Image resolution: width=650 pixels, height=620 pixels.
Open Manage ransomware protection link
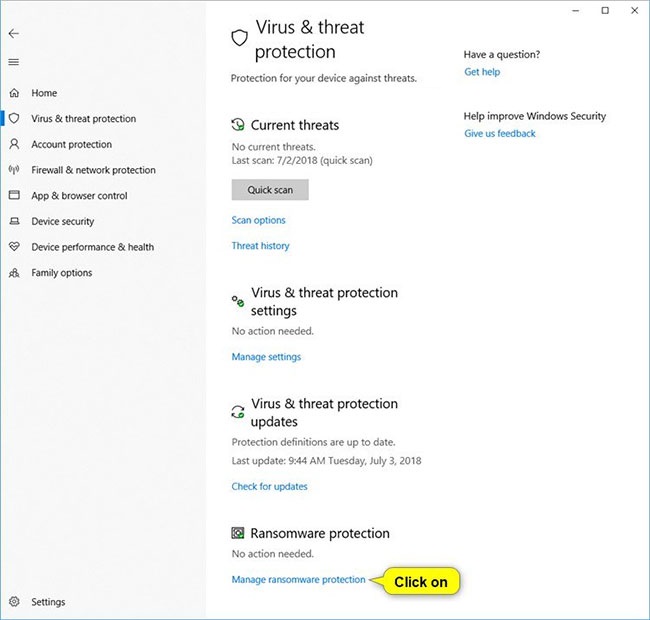click(298, 580)
